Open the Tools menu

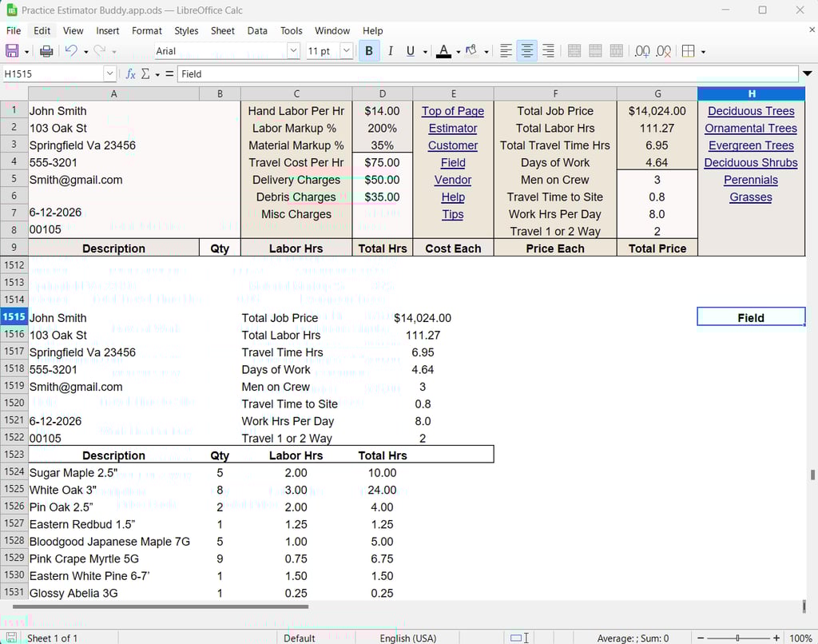291,30
